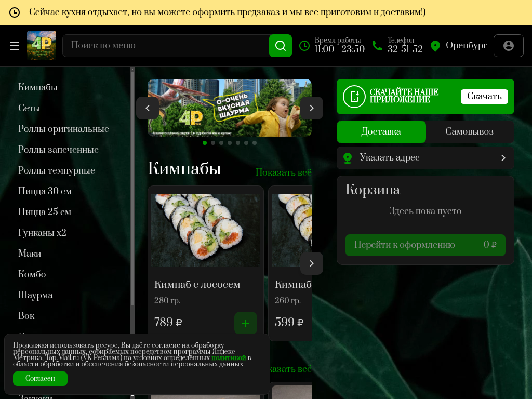This screenshot has width=532, height=399.
Task: Open the политикой privacy policy link
Action: click(229, 357)
